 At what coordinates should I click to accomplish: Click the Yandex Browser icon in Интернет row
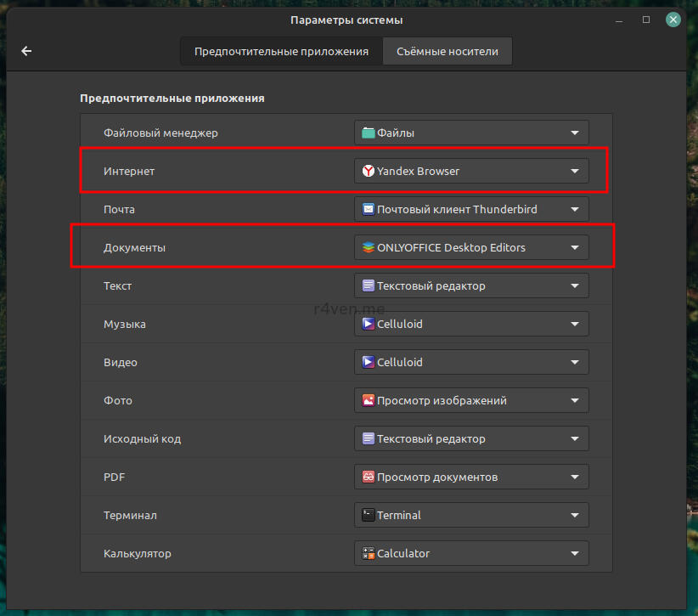(x=368, y=171)
